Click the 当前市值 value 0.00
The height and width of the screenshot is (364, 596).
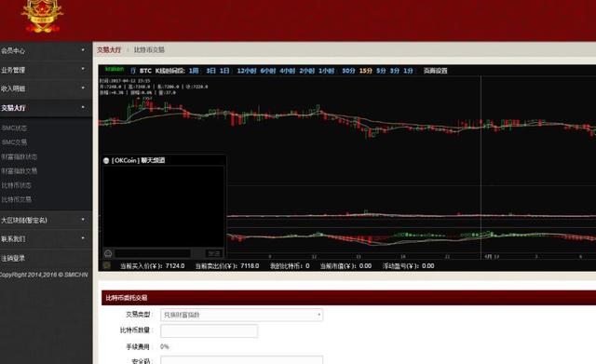click(365, 266)
